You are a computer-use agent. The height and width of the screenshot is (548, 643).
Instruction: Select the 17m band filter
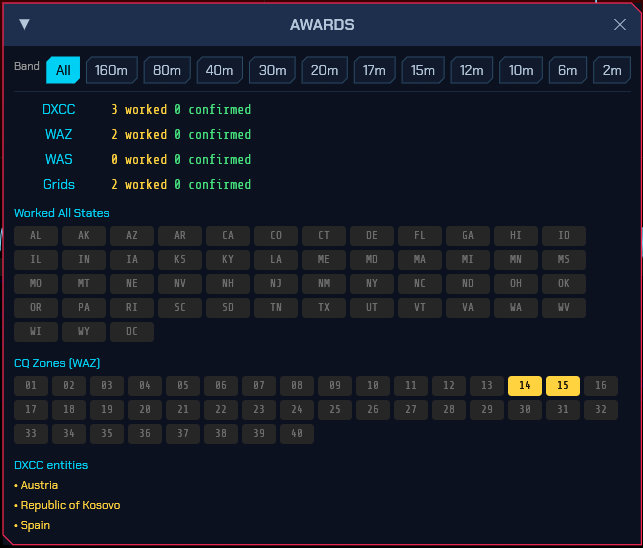pos(374,70)
